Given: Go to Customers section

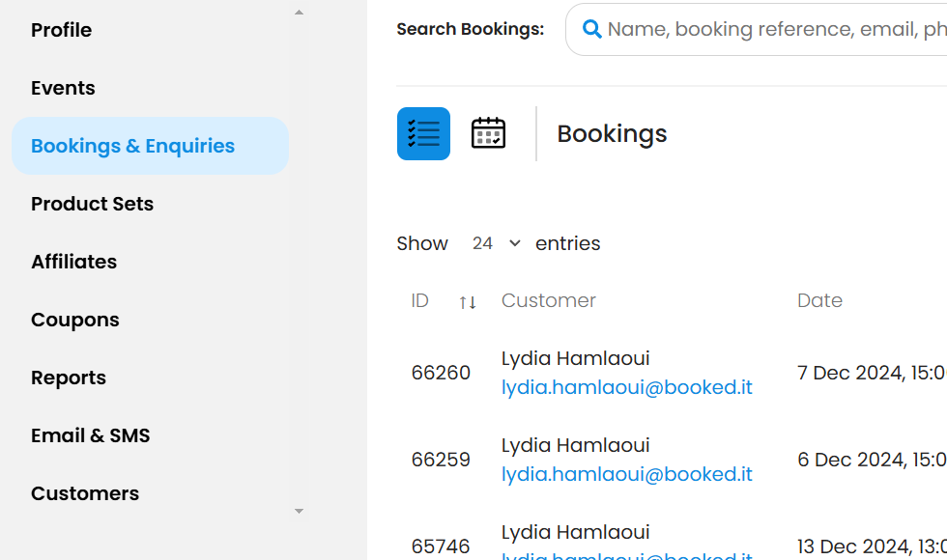Looking at the screenshot, I should 84,493.
